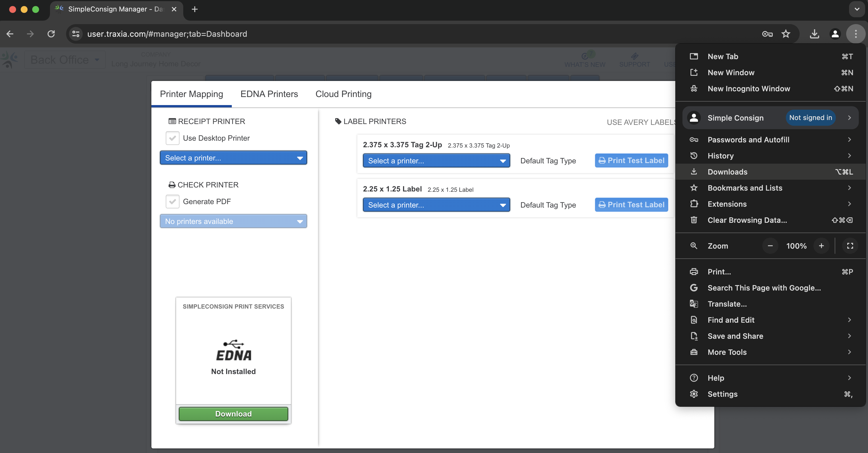The image size is (868, 453).
Task: Toggle the Use Desktop Printer checkbox
Action: (173, 138)
